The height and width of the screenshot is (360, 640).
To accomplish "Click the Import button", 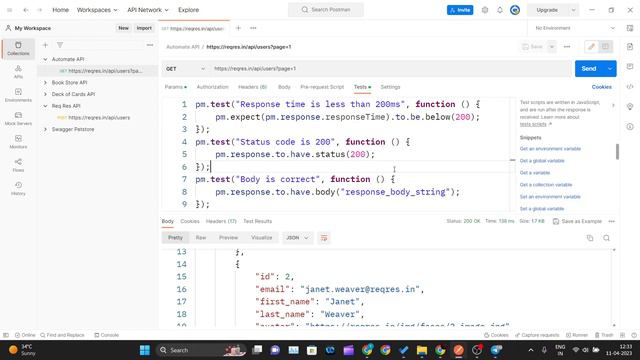I will [144, 28].
